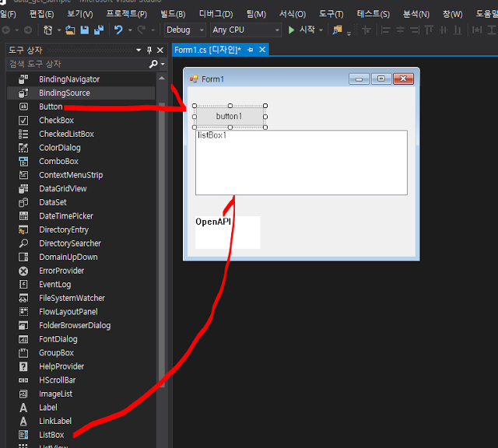Pick the ImageList control icon

(x=23, y=394)
